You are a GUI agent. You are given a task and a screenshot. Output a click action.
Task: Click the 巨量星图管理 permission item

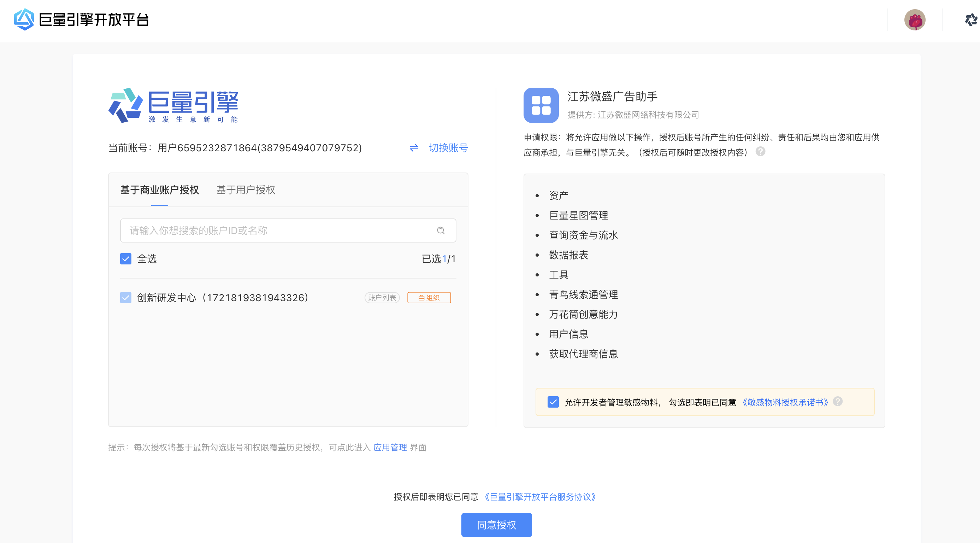click(x=578, y=216)
